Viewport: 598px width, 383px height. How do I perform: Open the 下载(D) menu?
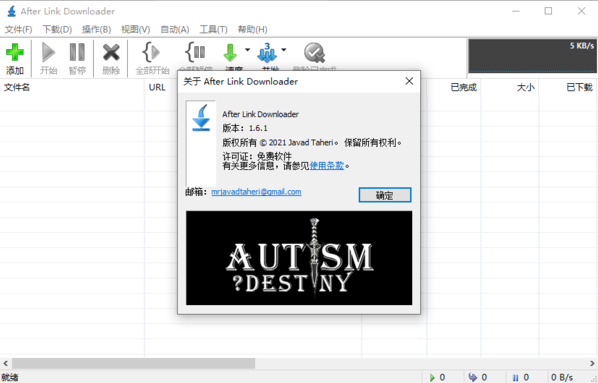(x=57, y=29)
